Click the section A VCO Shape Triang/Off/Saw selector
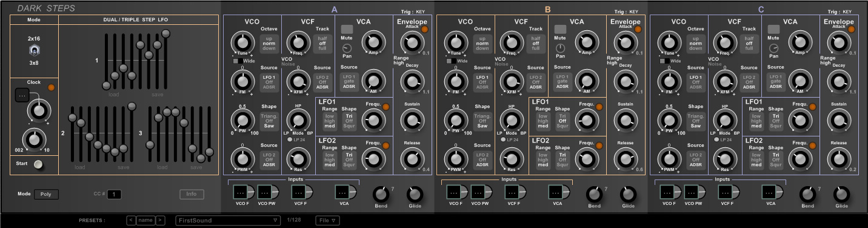 click(269, 121)
